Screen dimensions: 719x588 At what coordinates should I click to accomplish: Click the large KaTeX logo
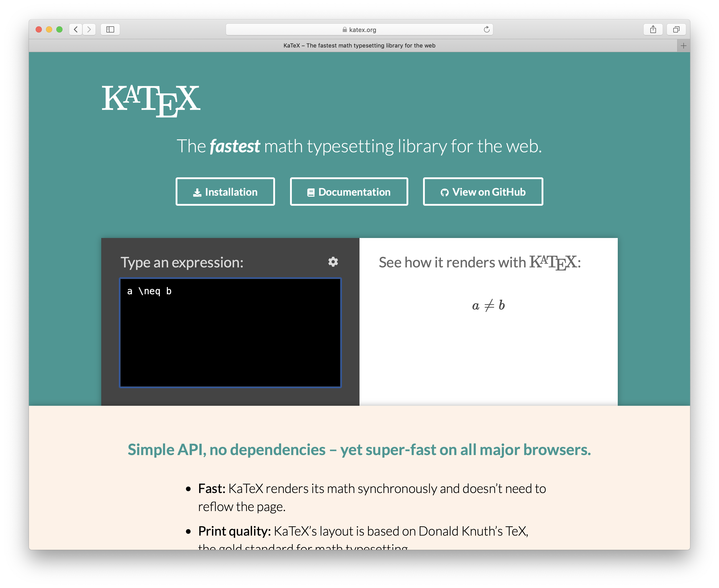point(151,101)
